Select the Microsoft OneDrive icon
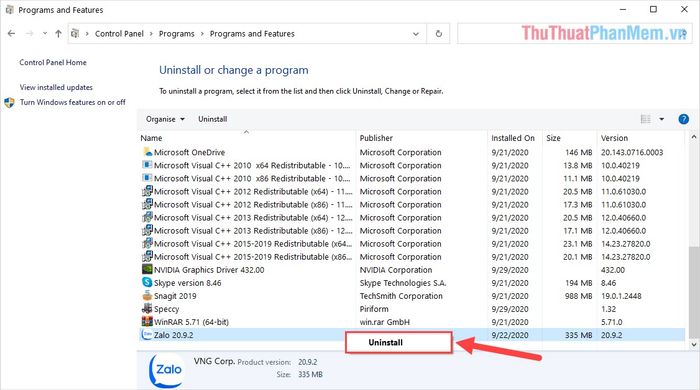The height and width of the screenshot is (390, 700). (x=147, y=152)
